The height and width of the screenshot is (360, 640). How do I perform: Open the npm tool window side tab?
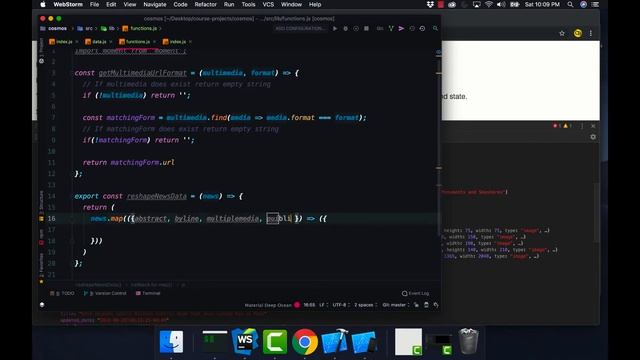pyautogui.click(x=41, y=236)
